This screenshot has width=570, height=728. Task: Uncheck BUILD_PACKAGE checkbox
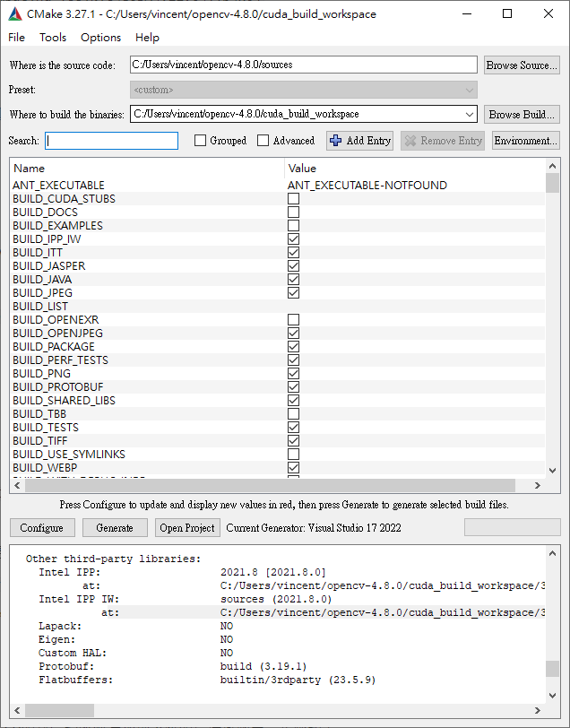pyautogui.click(x=293, y=347)
